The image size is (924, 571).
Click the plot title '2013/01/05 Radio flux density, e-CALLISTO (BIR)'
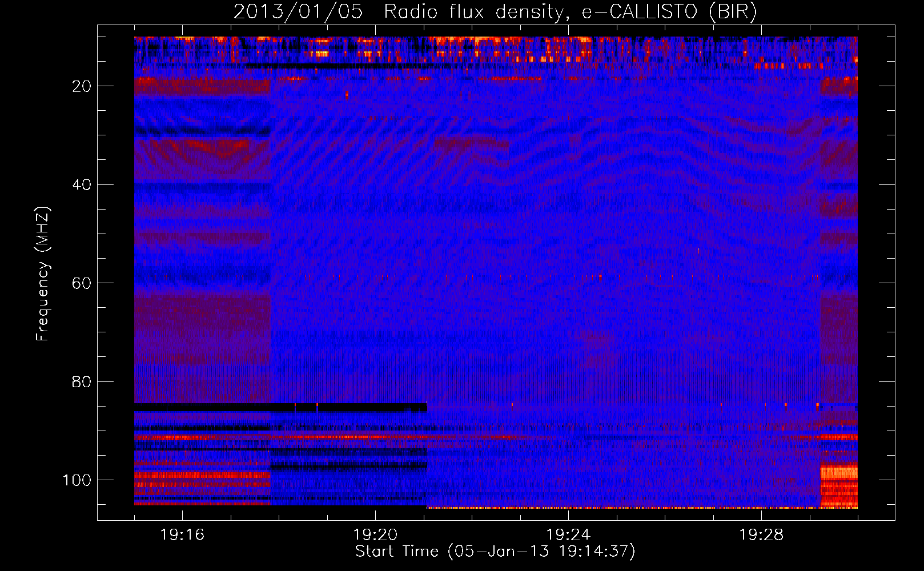tap(495, 12)
